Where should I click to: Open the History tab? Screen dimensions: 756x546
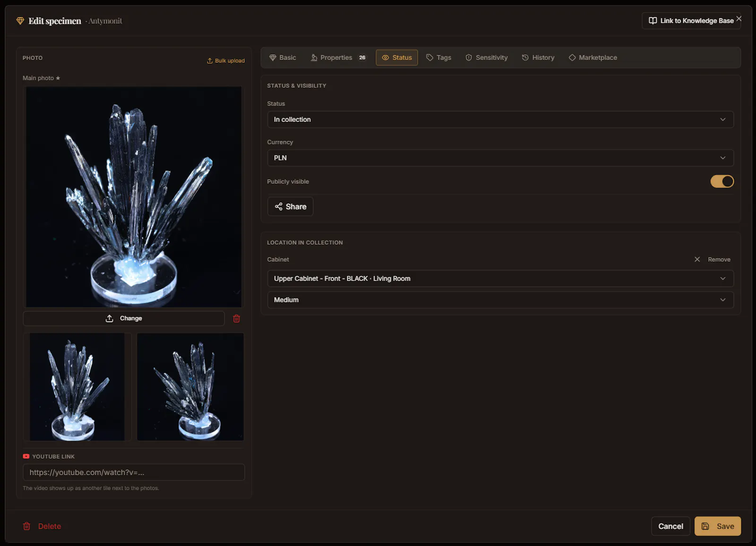tap(538, 58)
